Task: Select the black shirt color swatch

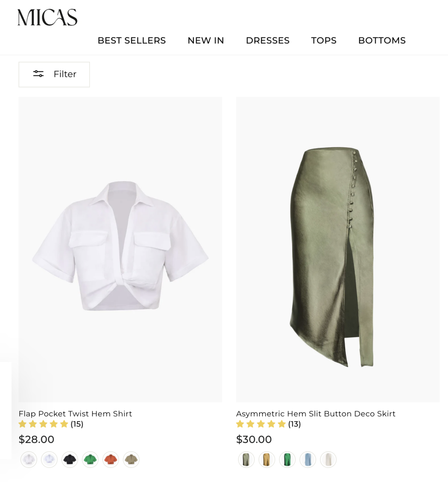Action: [70, 459]
